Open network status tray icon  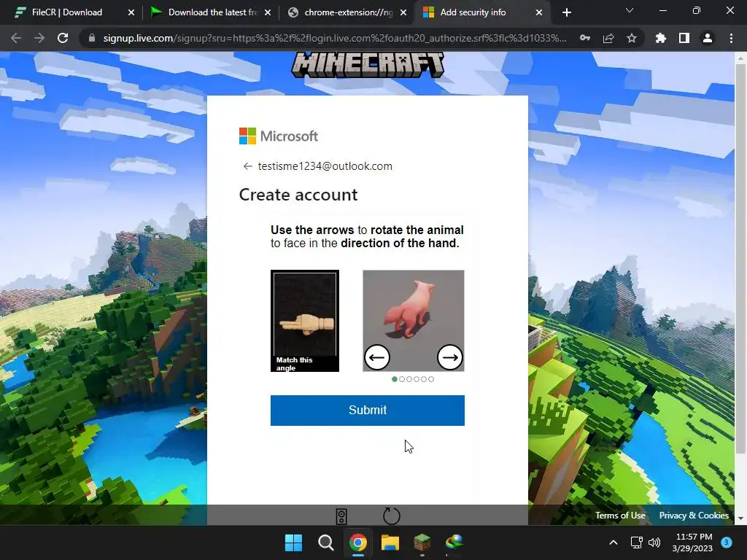(636, 542)
